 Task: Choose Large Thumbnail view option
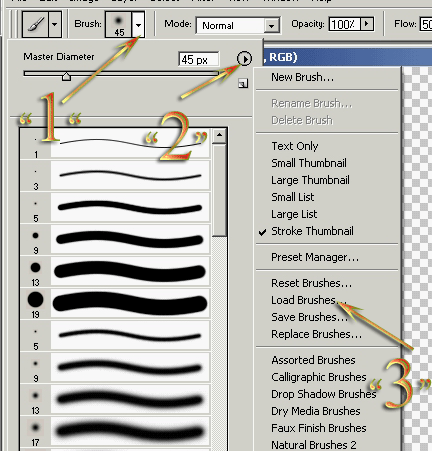(x=310, y=180)
